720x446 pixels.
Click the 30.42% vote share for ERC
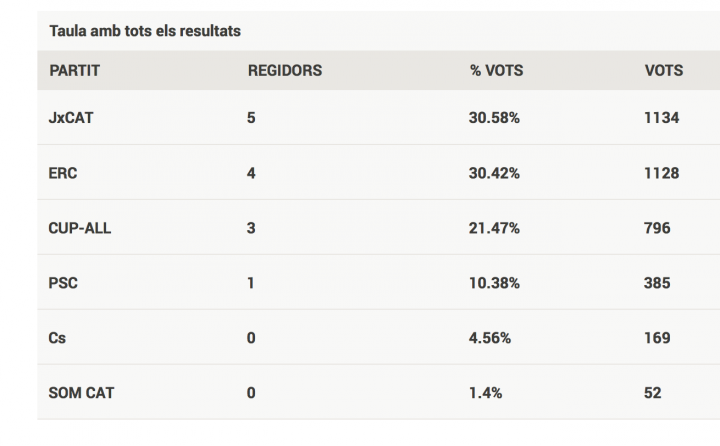click(x=494, y=173)
